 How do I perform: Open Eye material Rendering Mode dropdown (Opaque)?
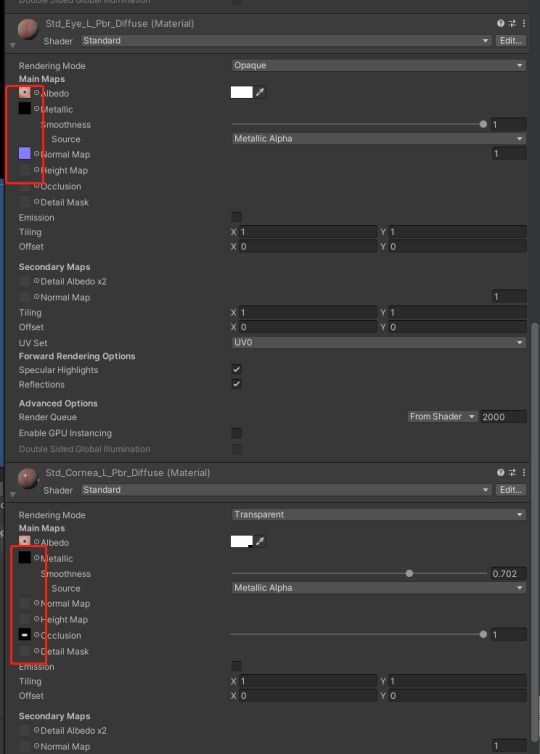(379, 65)
